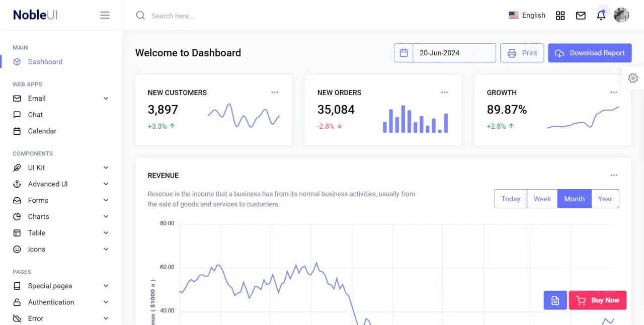Open the settings gear panel
The height and width of the screenshot is (325, 644).
click(x=633, y=78)
